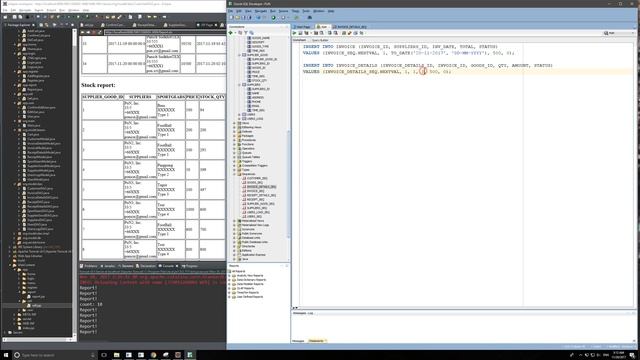The width and height of the screenshot is (640, 360).
Task: Switch to the Start Page tab in SQL Developer
Action: click(x=303, y=27)
